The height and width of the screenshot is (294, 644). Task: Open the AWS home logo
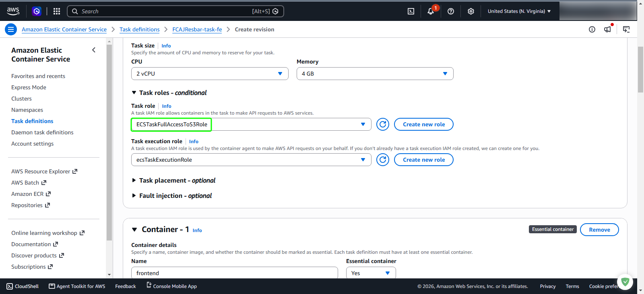coord(13,11)
